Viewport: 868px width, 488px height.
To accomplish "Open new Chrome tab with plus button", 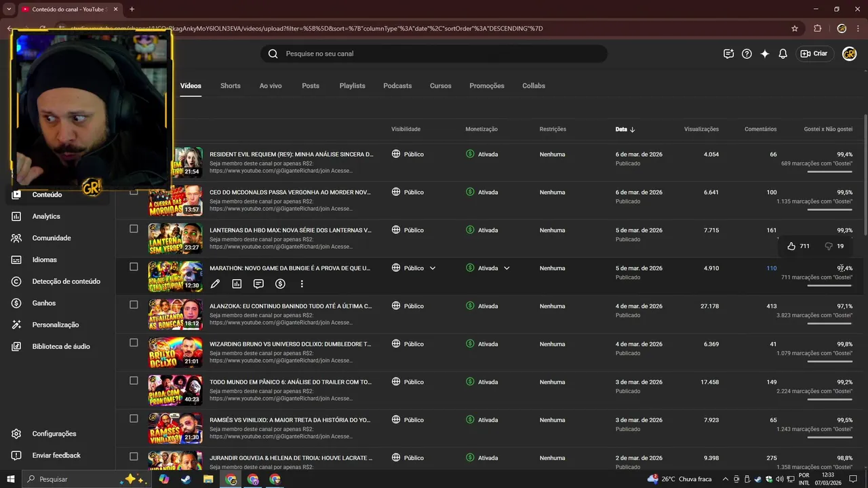I will pyautogui.click(x=132, y=9).
